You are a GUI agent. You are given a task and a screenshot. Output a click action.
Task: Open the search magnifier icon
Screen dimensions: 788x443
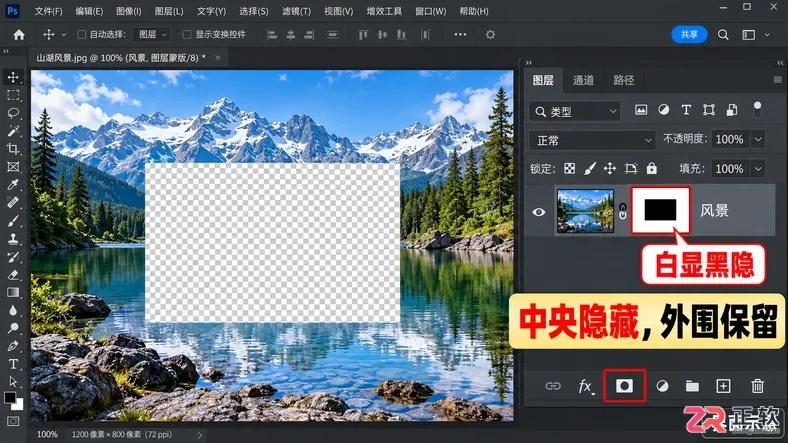723,35
